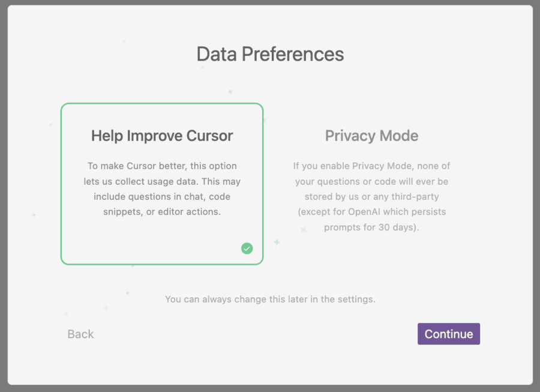Click the green checkmark icon

(x=247, y=249)
